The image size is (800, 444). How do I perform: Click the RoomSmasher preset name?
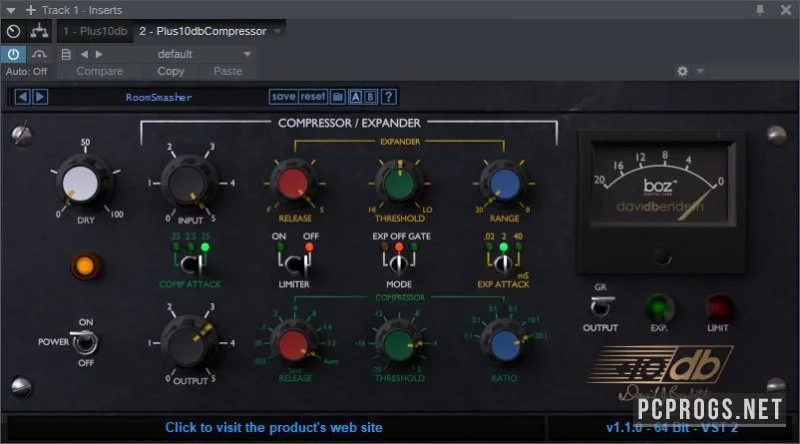159,97
